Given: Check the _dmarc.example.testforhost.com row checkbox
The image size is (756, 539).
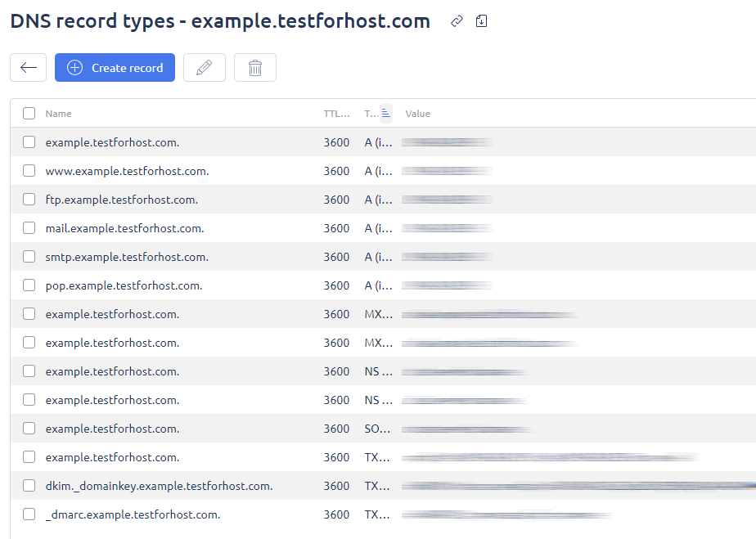Looking at the screenshot, I should 29,514.
